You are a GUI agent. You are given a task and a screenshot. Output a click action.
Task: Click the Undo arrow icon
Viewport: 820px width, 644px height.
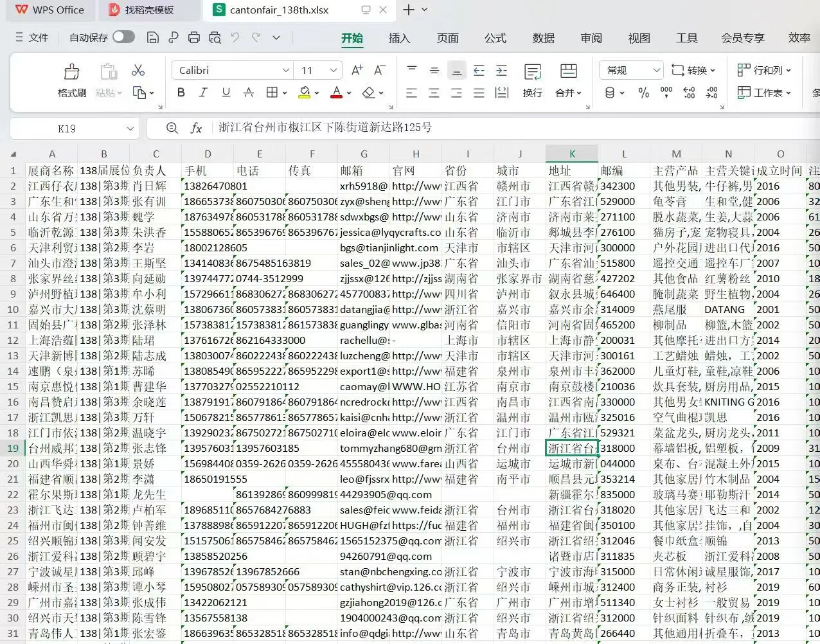(235, 37)
